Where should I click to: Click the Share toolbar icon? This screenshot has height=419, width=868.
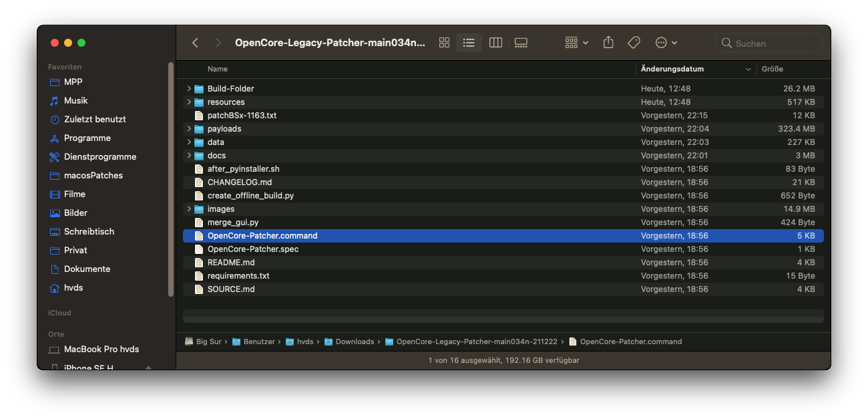tap(608, 43)
